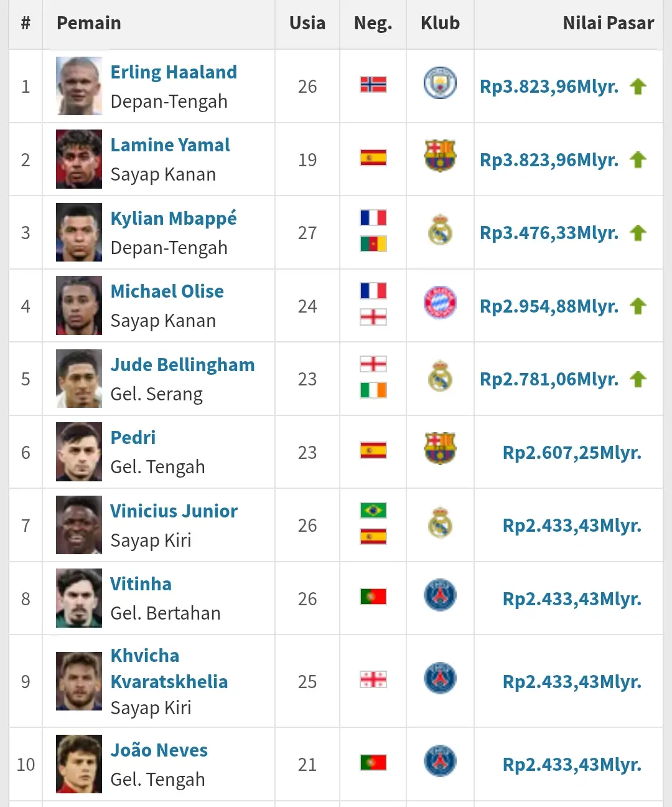This screenshot has height=807, width=672.
Task: Click Pedri's market value Rp2.607,25Mlyr.
Action: (x=572, y=453)
